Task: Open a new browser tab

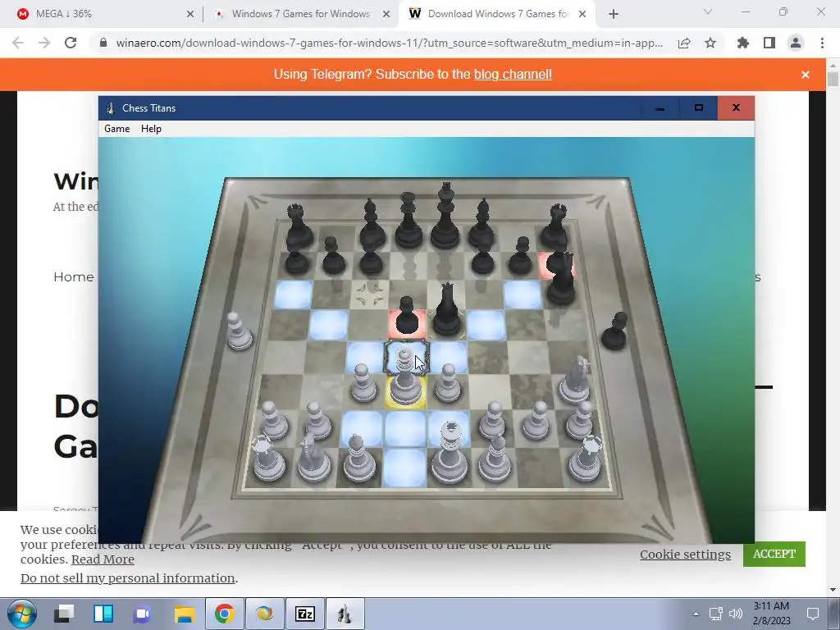Action: click(614, 14)
